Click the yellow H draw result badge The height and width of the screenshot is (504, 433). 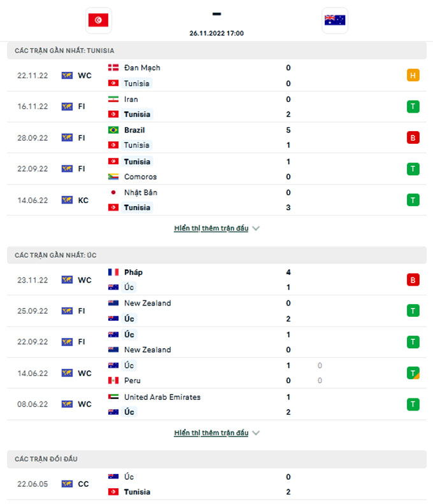(x=413, y=76)
